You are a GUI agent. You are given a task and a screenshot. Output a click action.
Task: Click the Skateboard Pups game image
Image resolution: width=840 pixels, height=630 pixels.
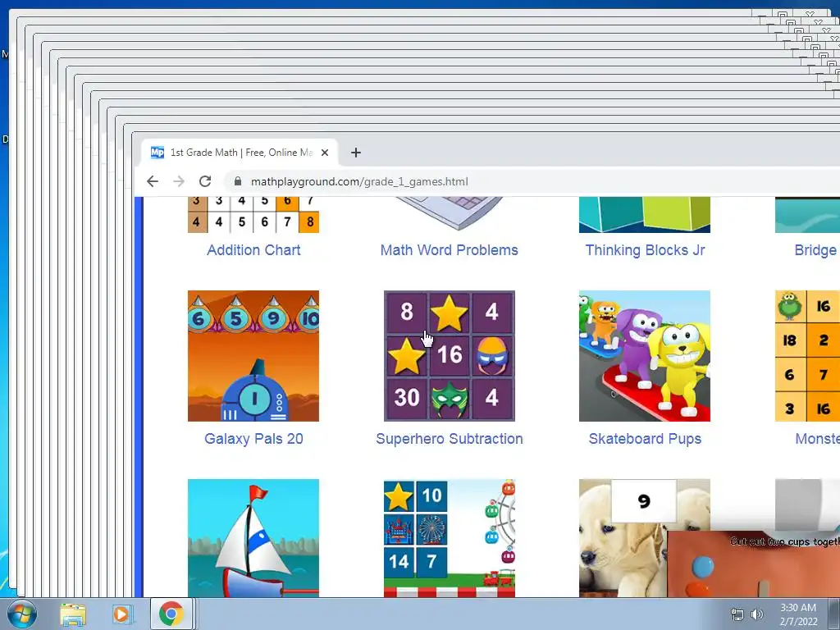645,356
